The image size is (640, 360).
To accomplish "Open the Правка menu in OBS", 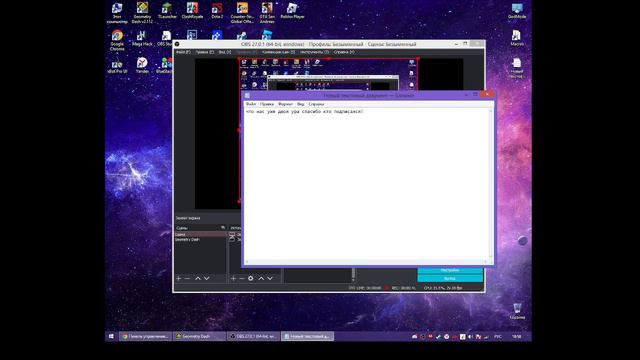I will pos(204,52).
